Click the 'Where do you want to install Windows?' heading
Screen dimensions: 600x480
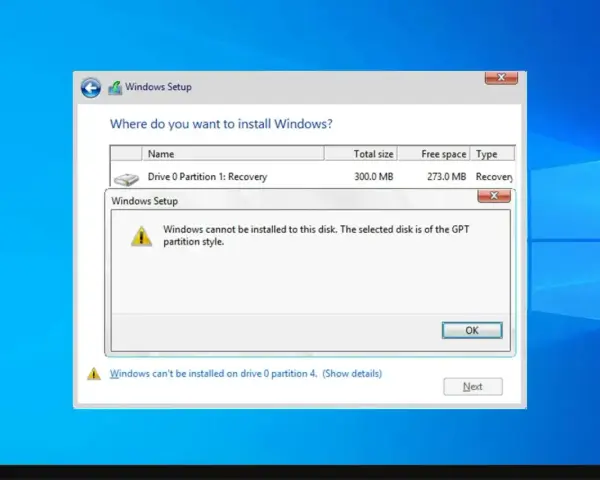221,124
